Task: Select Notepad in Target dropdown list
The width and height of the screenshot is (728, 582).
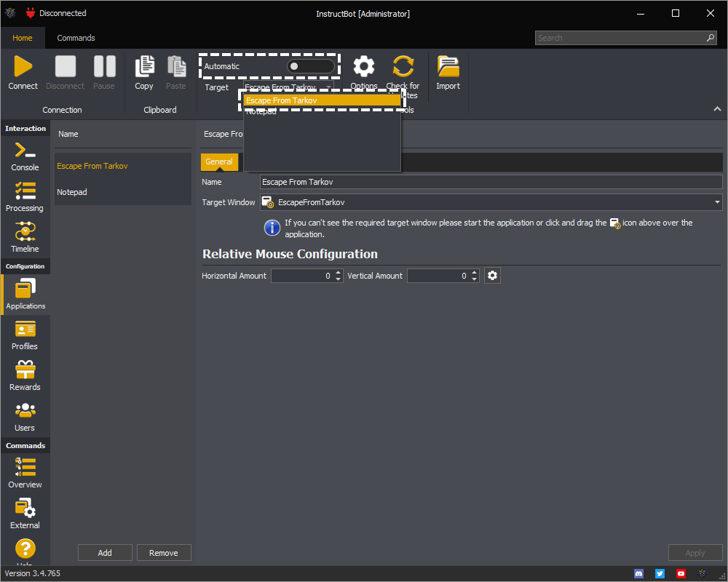Action: (322, 111)
